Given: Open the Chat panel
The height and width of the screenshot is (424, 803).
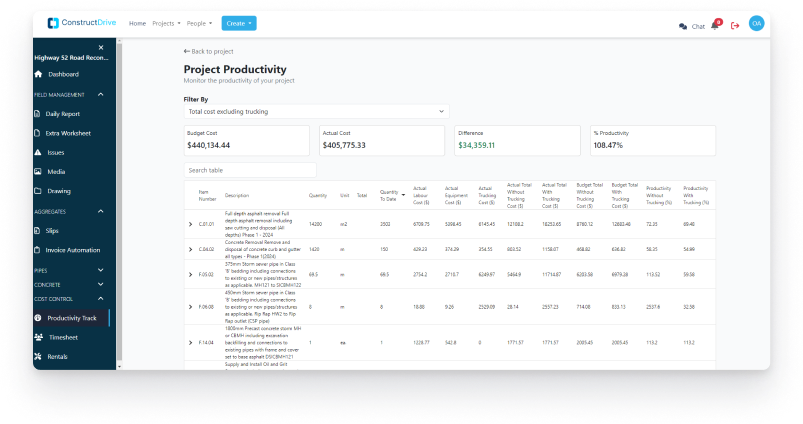Looking at the screenshot, I should pos(692,26).
